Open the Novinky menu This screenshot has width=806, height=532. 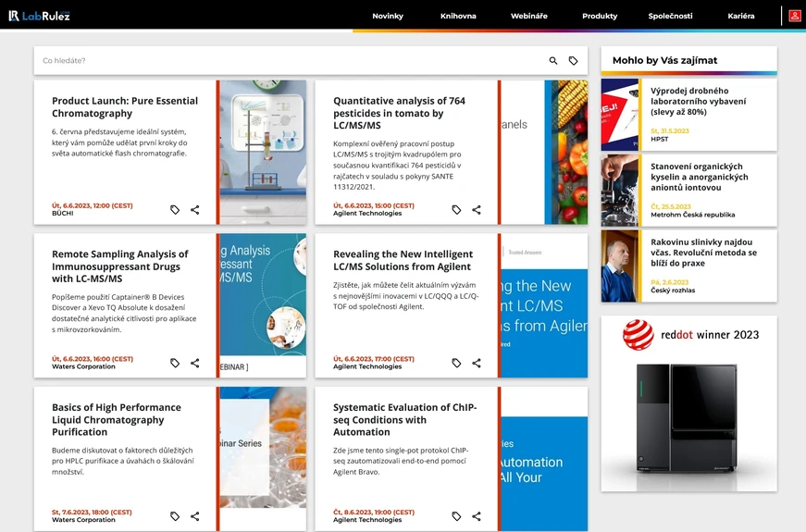pyautogui.click(x=388, y=16)
